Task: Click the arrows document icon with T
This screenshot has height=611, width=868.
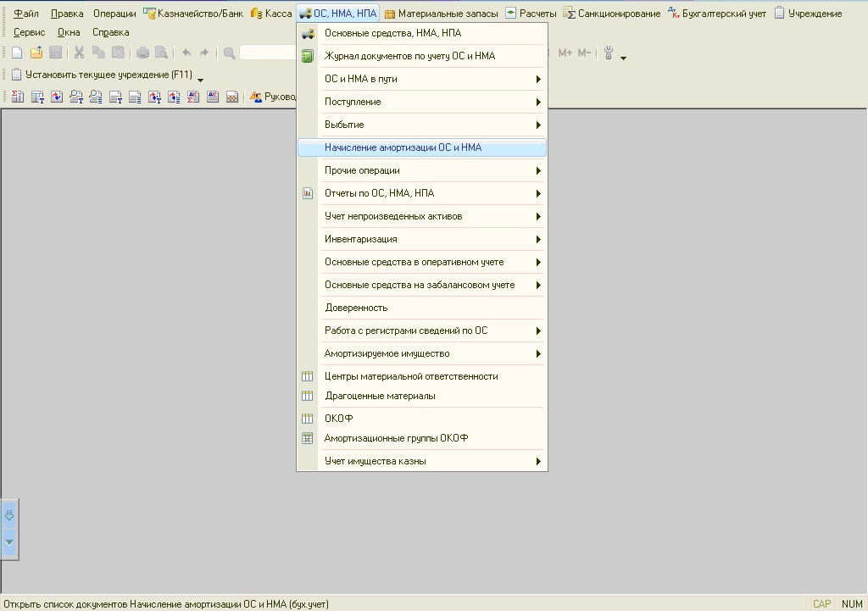Action: click(154, 97)
